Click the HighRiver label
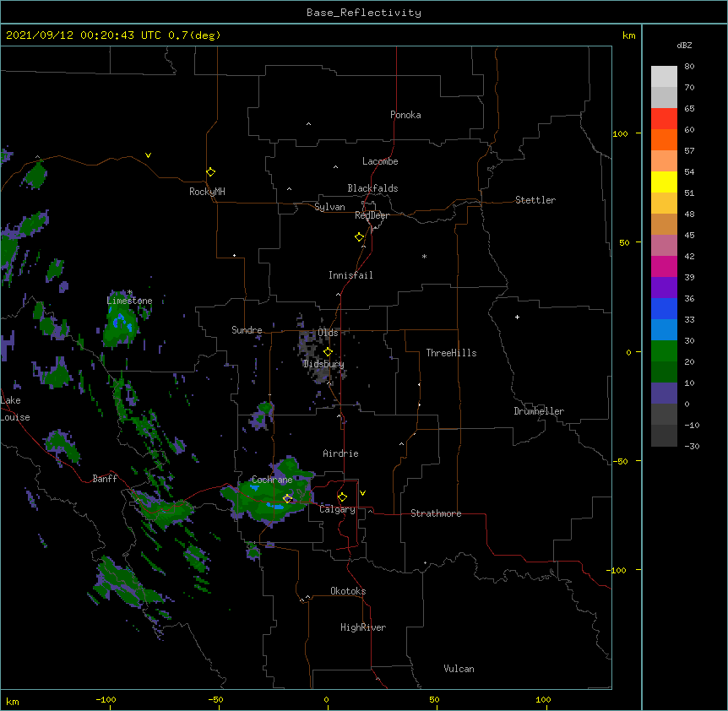 363,627
